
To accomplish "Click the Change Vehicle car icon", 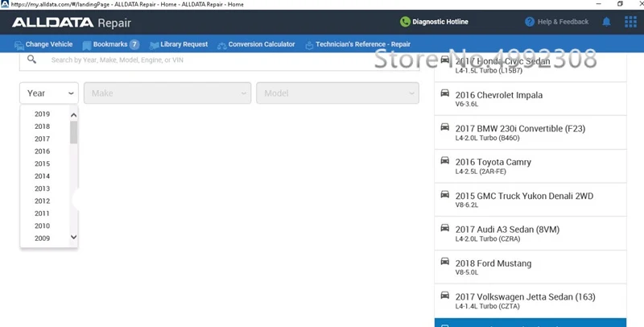I will point(19,45).
